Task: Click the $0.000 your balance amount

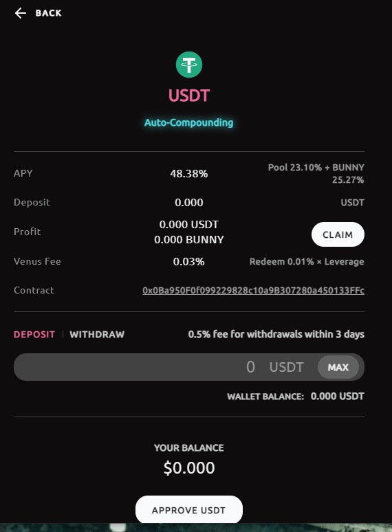Action: (189, 468)
